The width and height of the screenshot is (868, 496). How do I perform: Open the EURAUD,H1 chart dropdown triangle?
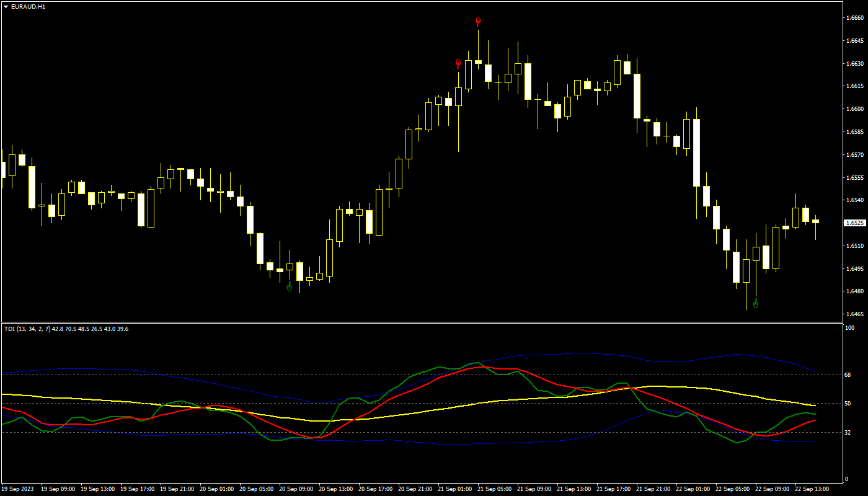pos(6,6)
